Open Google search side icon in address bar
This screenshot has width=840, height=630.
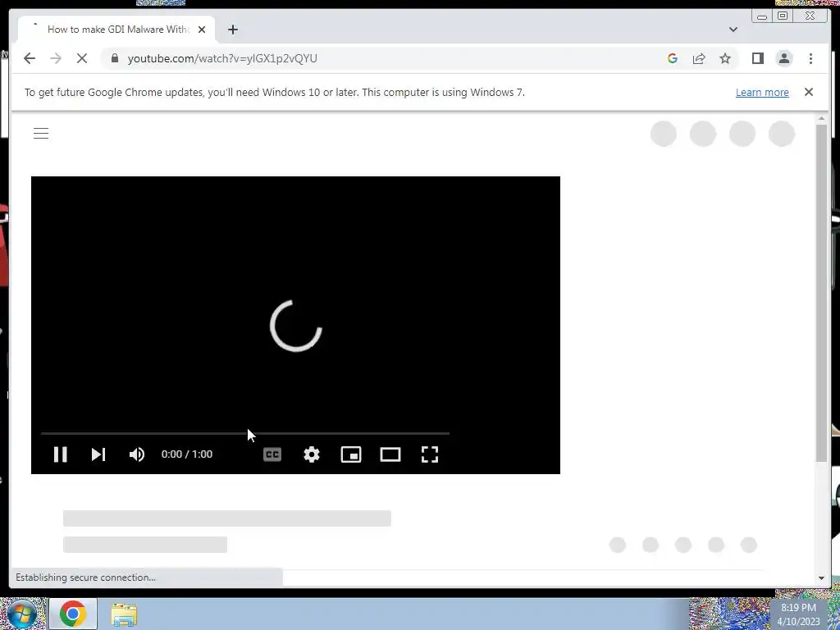[673, 58]
